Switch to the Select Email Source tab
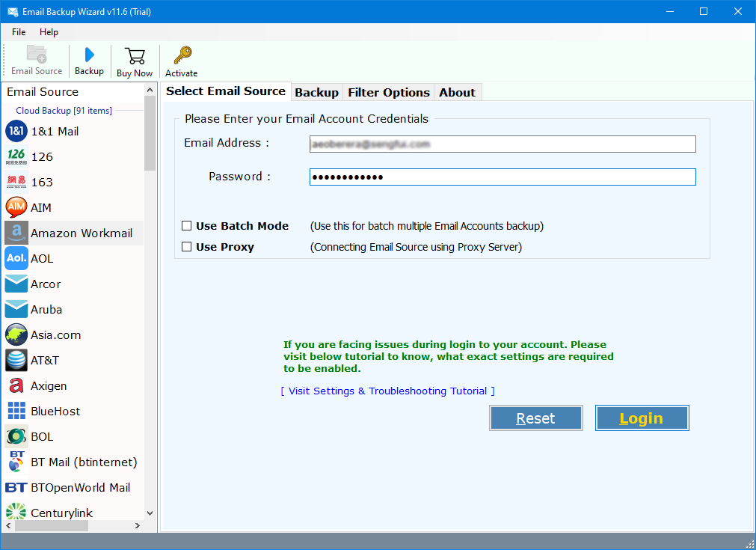 226,91
